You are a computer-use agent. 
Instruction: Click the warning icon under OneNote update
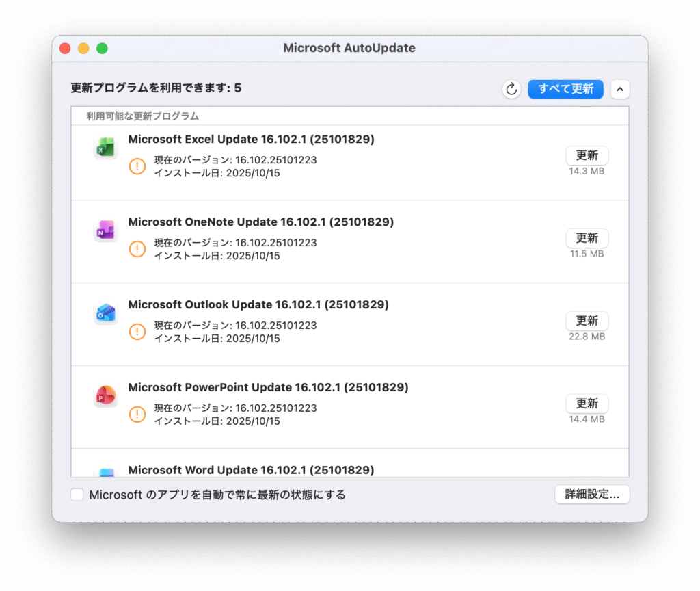137,249
